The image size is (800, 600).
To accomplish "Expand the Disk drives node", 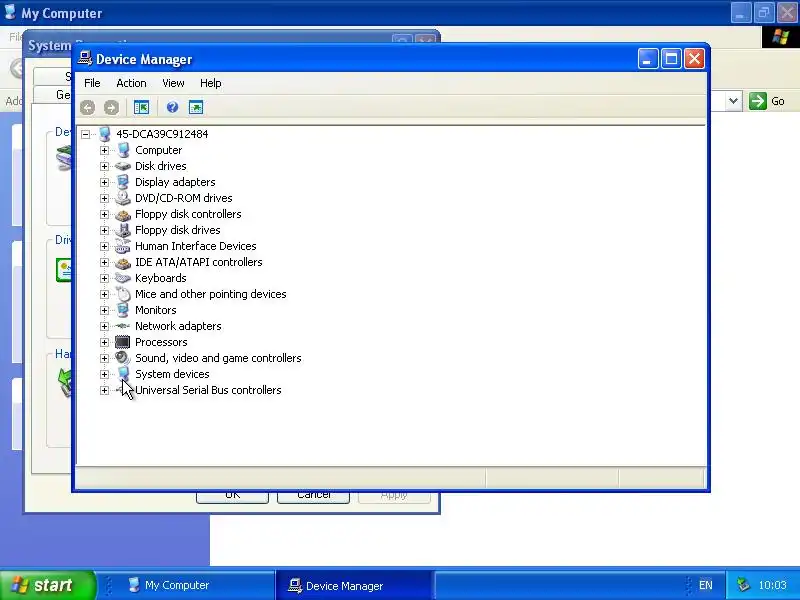I will [x=105, y=166].
